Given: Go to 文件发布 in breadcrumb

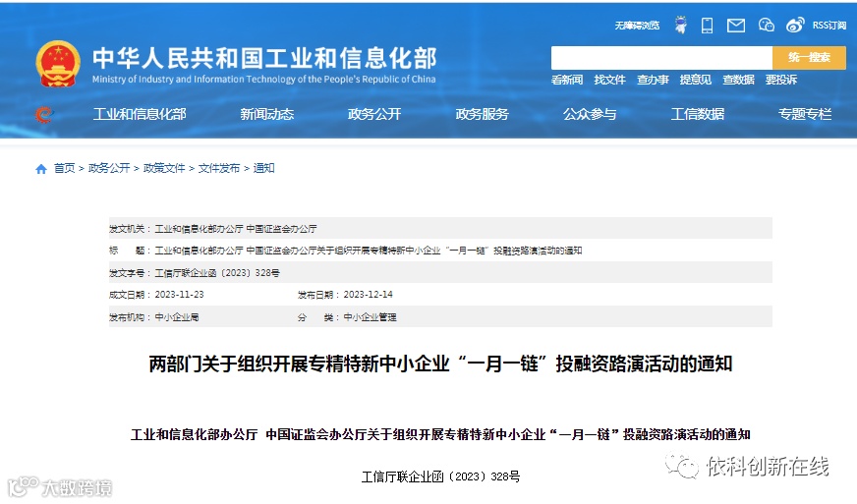Looking at the screenshot, I should tap(218, 168).
